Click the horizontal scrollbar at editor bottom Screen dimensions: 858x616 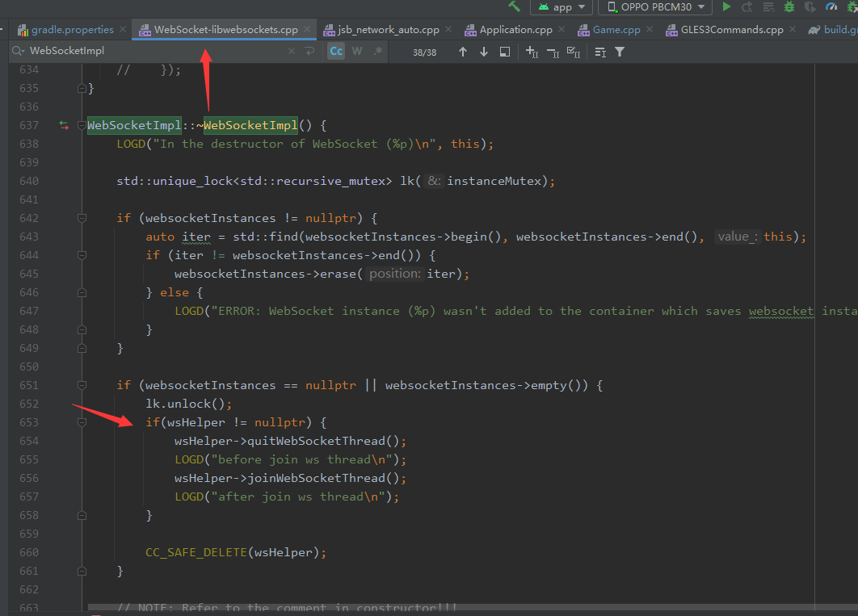[472, 607]
